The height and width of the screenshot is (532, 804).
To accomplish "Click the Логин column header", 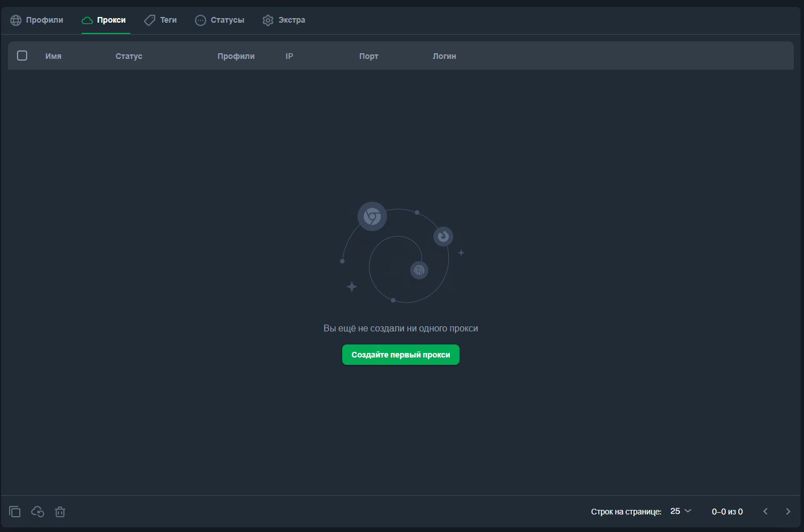I will pos(444,56).
